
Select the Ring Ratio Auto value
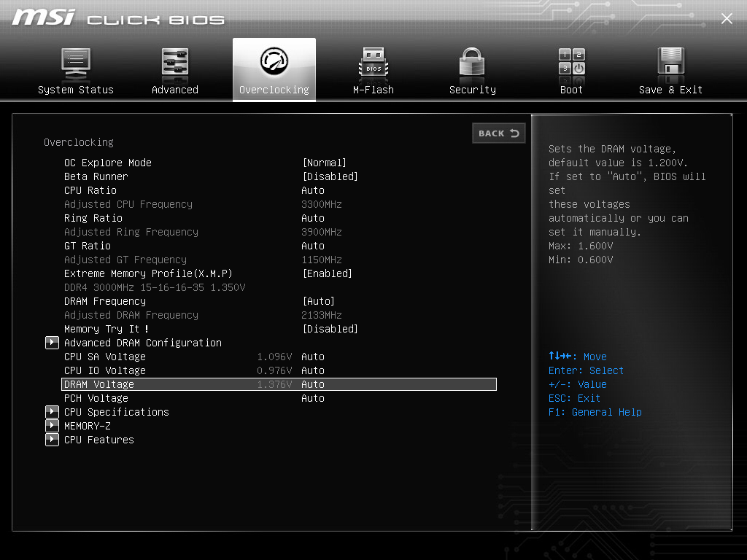[313, 218]
